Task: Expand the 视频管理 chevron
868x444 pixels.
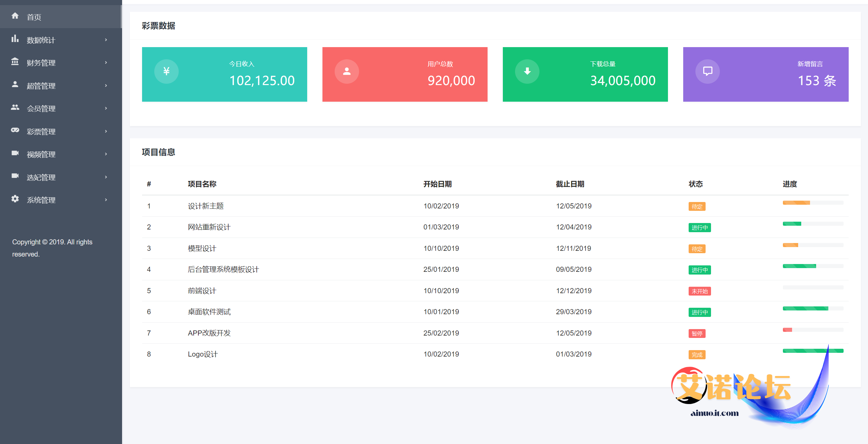Action: pos(106,154)
